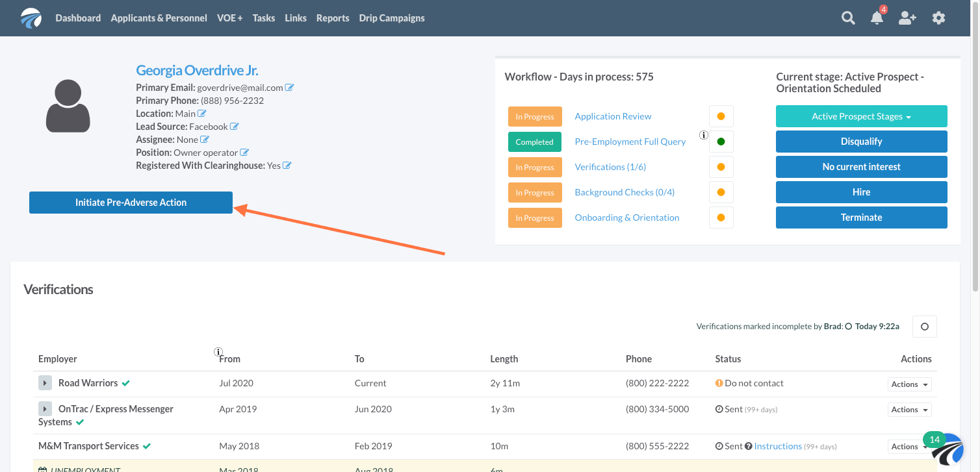Click Initiate Pre-Adverse Action button
Image resolution: width=980 pixels, height=472 pixels.
click(x=131, y=203)
